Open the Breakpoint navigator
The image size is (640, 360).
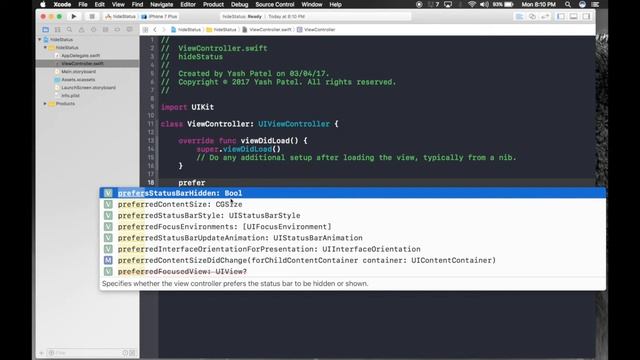click(117, 30)
